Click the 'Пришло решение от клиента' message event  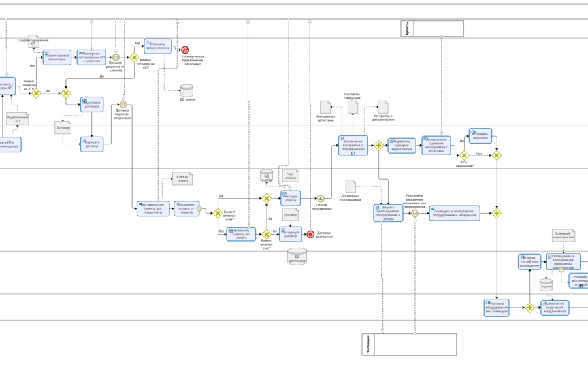tap(116, 57)
